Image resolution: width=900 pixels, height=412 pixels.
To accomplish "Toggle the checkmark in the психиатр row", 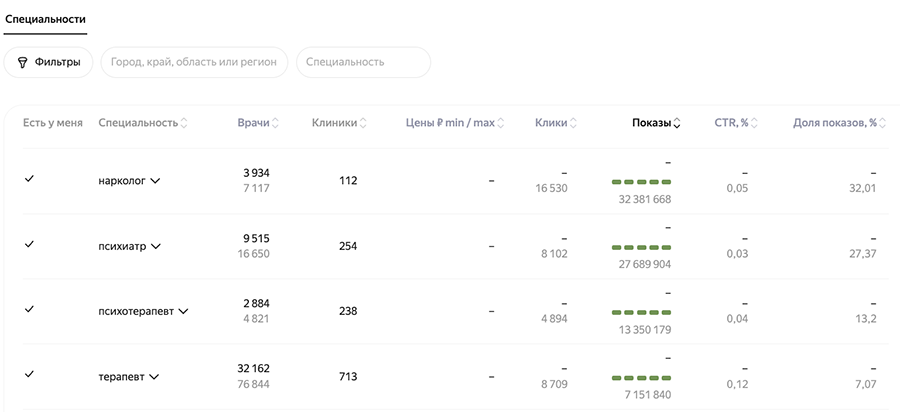I will click(x=29, y=244).
